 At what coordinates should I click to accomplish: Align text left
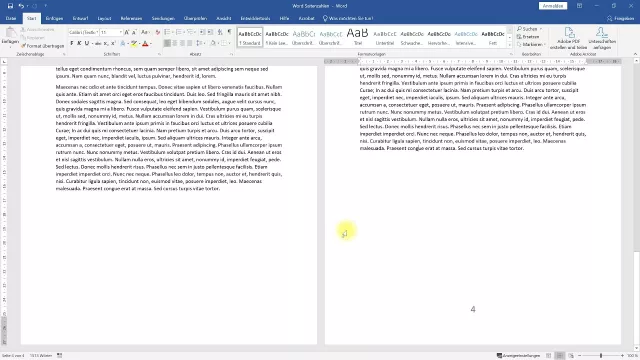pos(167,43)
